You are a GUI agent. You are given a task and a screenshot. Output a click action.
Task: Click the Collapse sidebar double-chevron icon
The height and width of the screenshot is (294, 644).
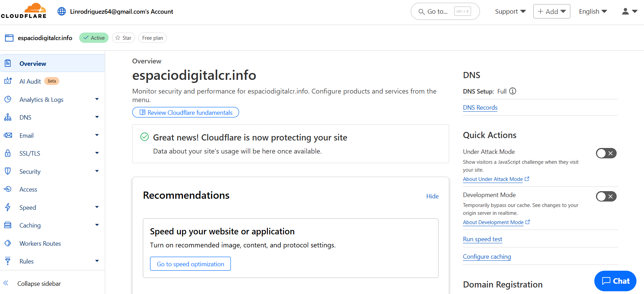[6, 283]
